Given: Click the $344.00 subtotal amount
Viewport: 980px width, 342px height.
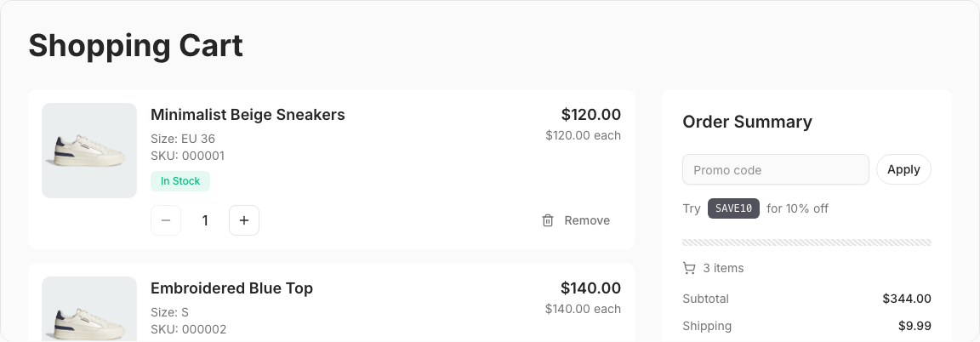Looking at the screenshot, I should 907,299.
